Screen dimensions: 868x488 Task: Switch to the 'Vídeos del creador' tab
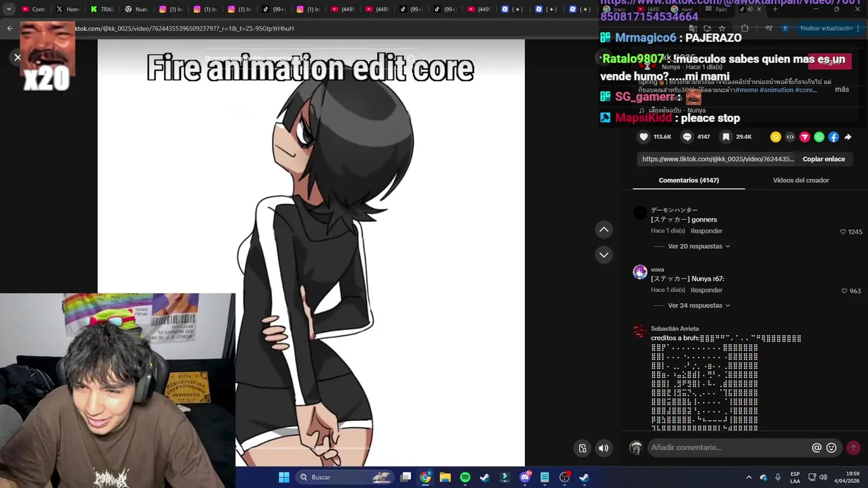coord(801,180)
